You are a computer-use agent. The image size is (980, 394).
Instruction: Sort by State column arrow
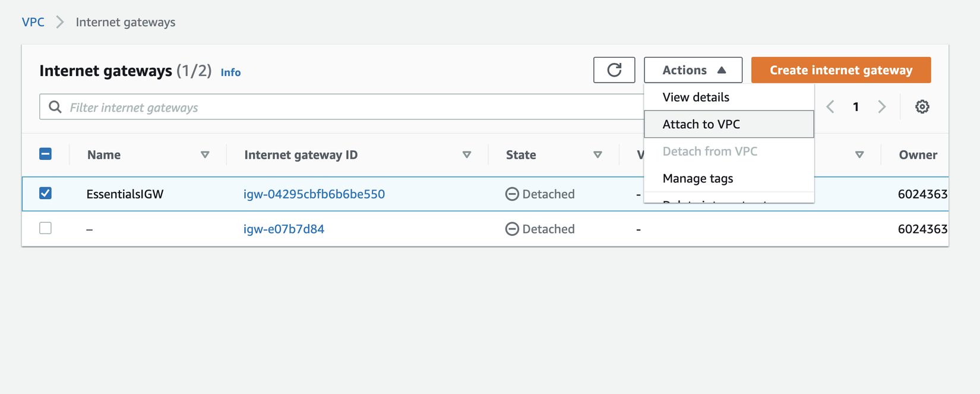(598, 155)
